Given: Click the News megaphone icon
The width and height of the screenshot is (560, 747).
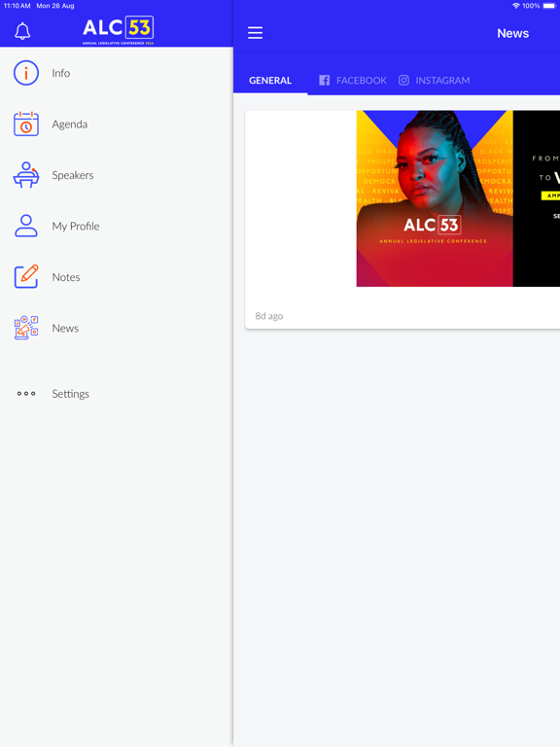Looking at the screenshot, I should point(26,328).
